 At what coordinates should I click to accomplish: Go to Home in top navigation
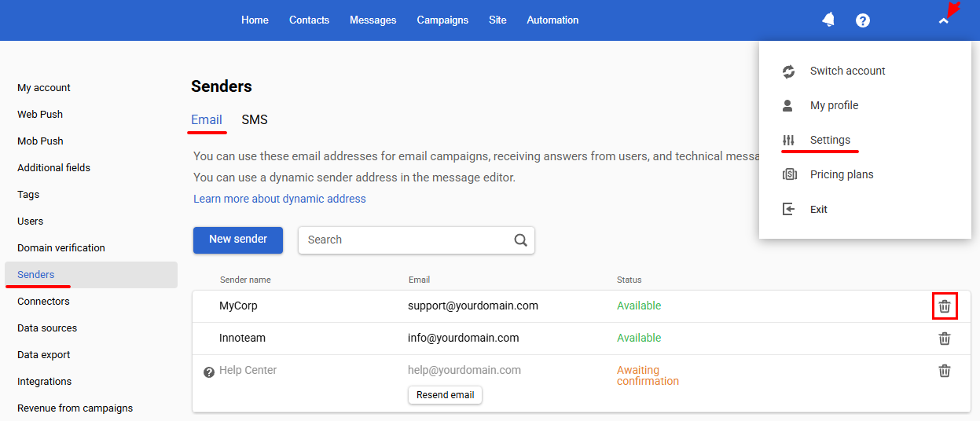point(255,20)
